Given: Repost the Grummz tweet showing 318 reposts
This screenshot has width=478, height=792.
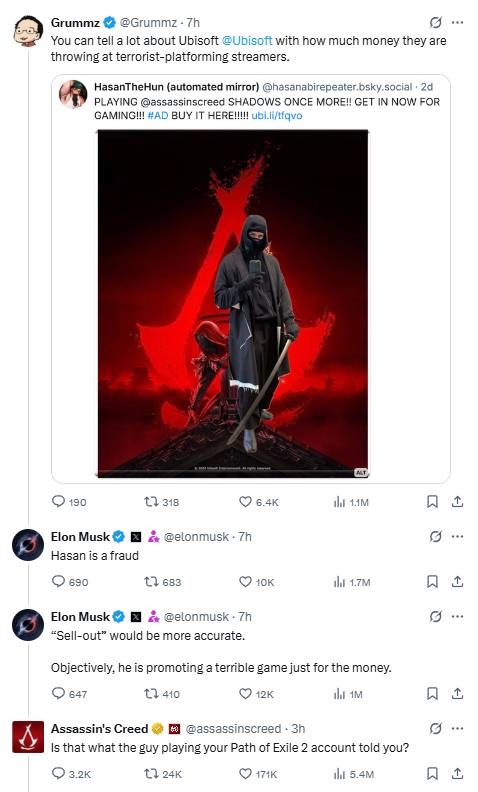Looking at the screenshot, I should pyautogui.click(x=161, y=502).
